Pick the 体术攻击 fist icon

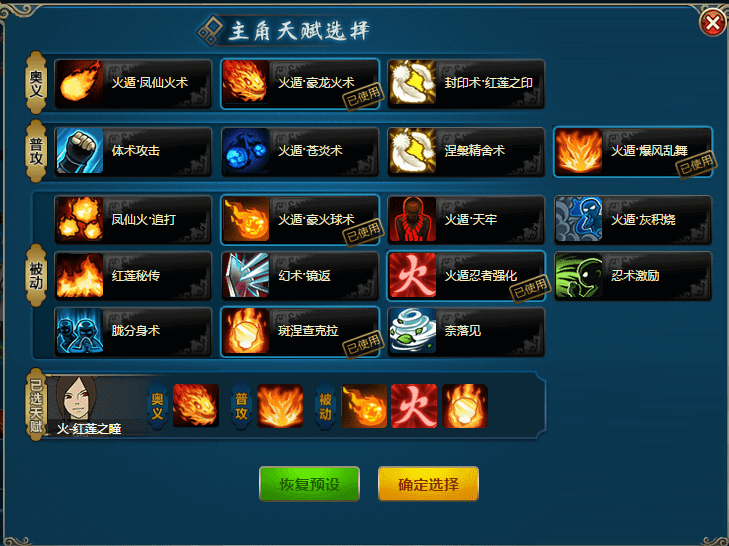pos(79,151)
